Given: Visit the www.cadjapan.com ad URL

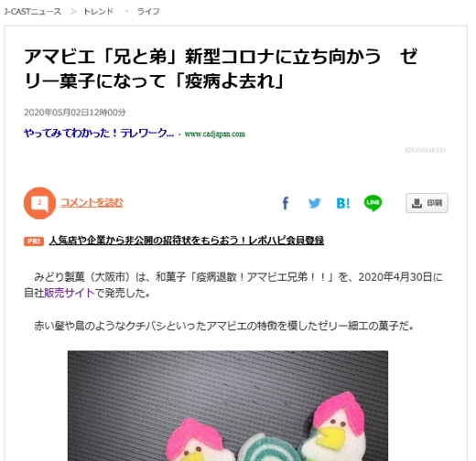Looking at the screenshot, I should [x=215, y=134].
